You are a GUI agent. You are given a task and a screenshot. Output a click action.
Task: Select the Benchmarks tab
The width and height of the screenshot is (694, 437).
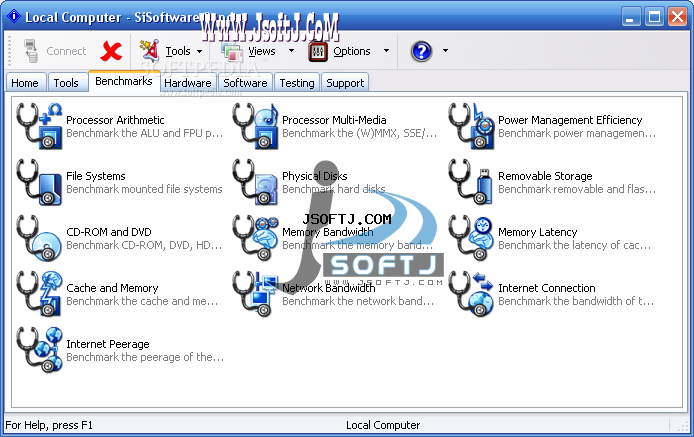123,81
